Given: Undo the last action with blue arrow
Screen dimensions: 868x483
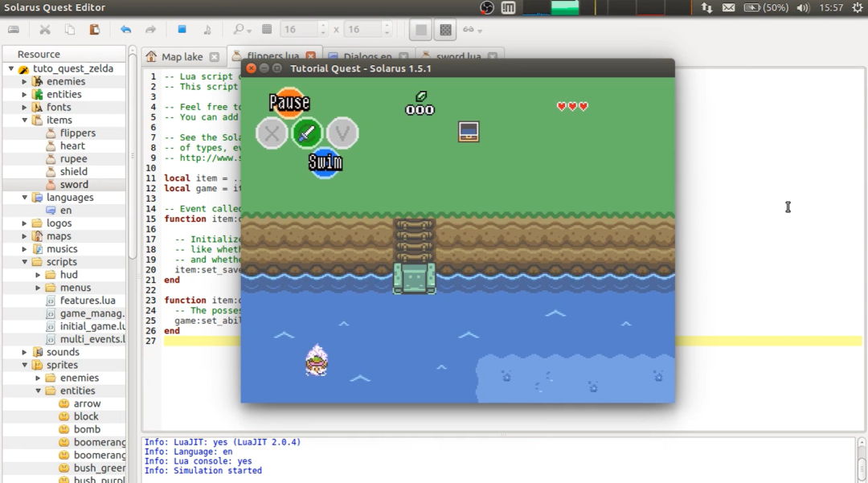Looking at the screenshot, I should [x=125, y=29].
